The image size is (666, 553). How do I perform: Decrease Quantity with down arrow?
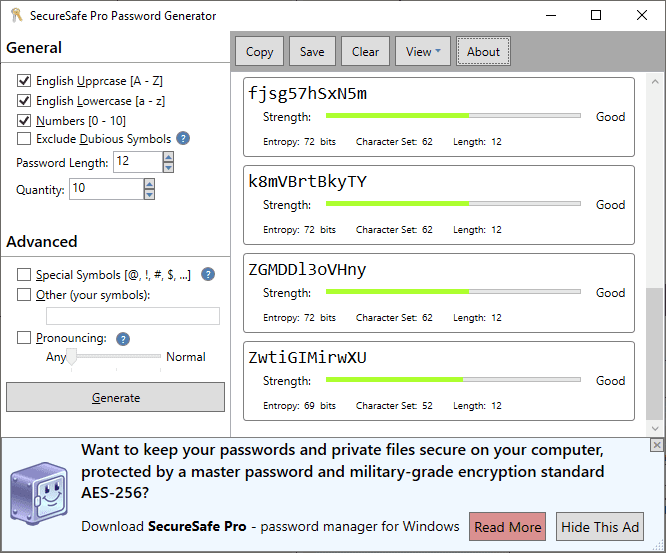tap(149, 194)
